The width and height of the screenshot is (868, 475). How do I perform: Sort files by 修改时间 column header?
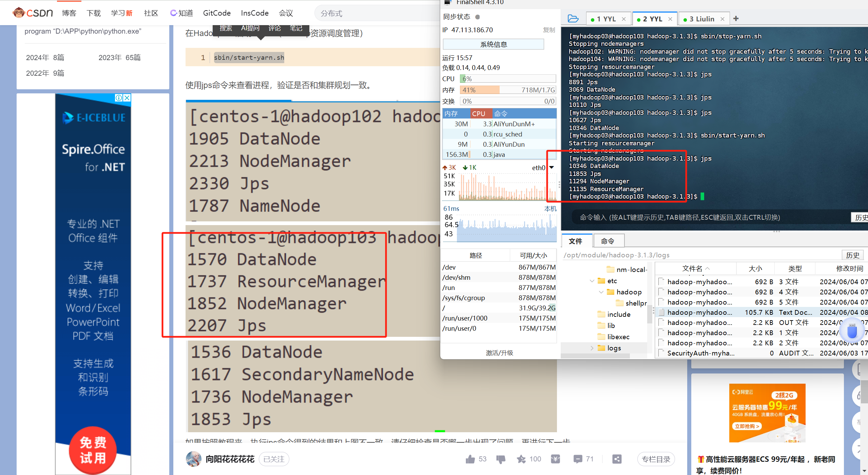tap(842, 269)
